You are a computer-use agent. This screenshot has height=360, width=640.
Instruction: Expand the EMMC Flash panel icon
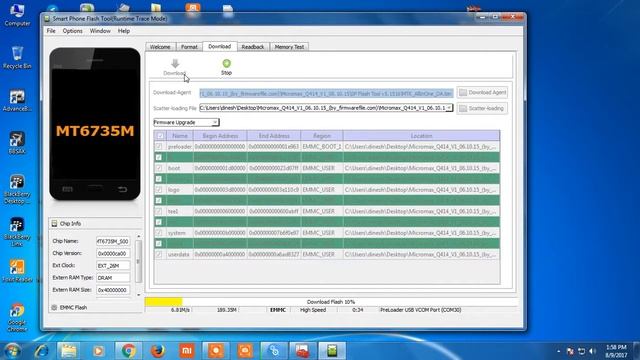tap(54, 307)
